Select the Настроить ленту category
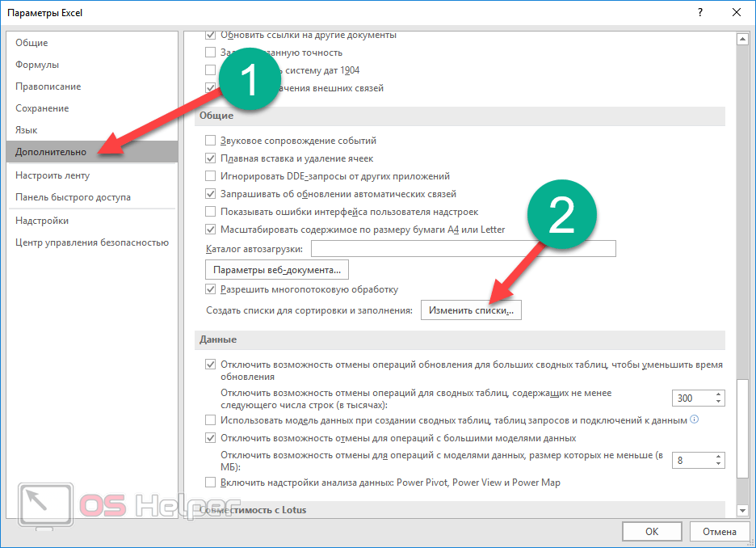Viewport: 756px width, 548px height. [52, 175]
